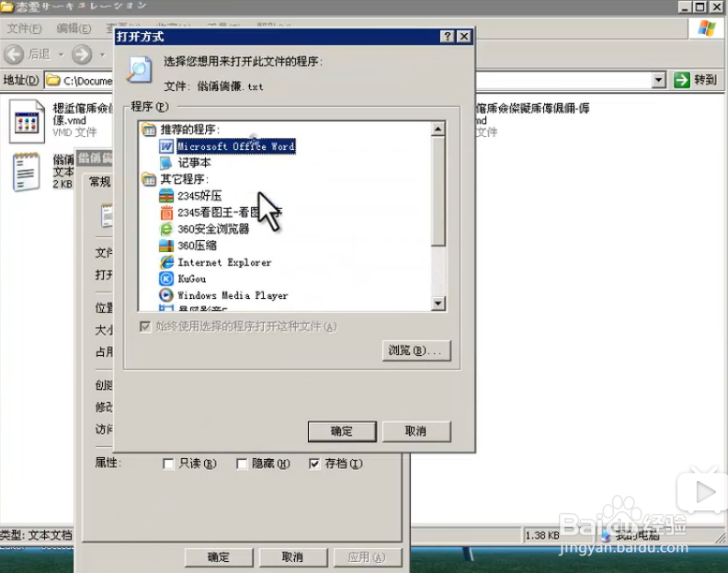Click the Baidu video play overlay button
728x573 pixels.
pos(704,492)
